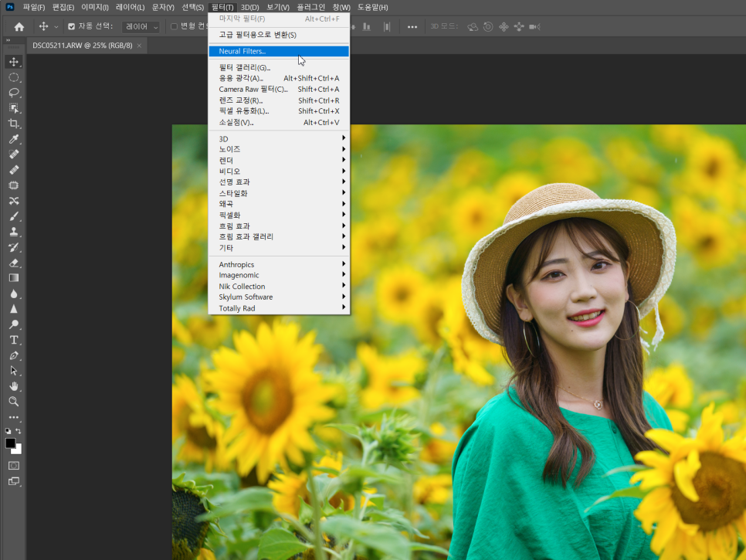Expand the 선명 효과 submenu

279,182
